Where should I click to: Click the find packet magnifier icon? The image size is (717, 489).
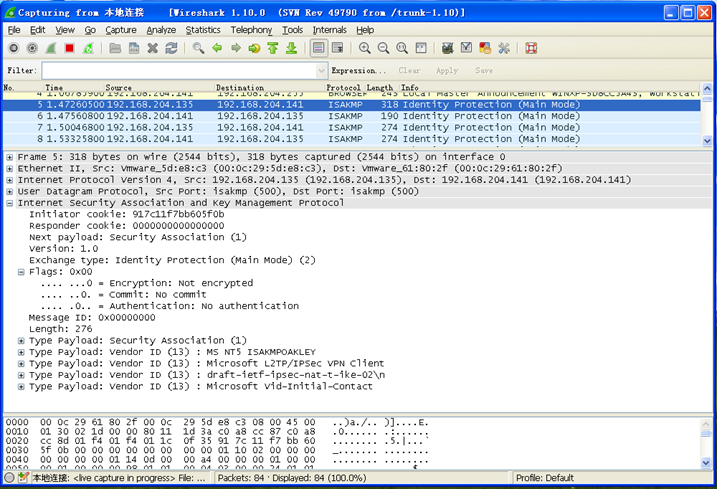click(x=199, y=48)
